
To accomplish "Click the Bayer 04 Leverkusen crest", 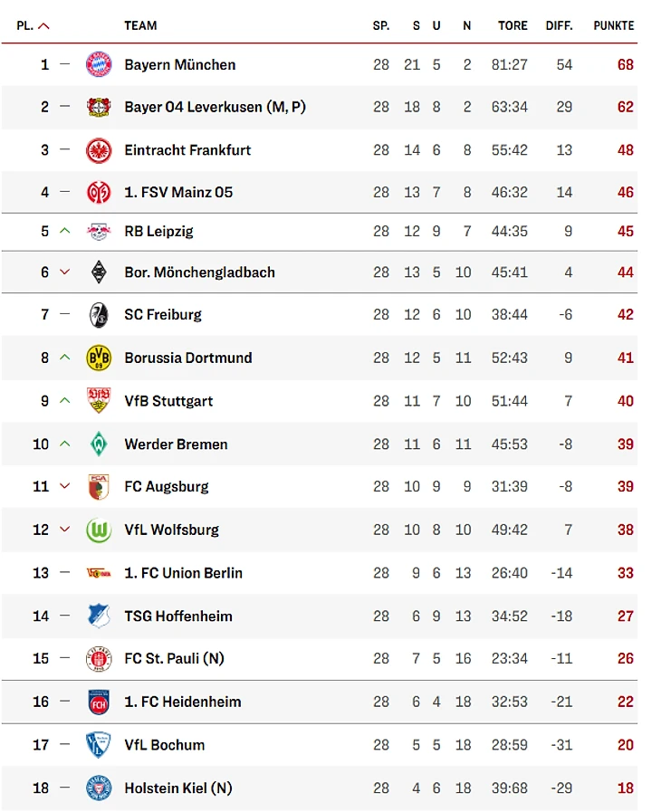I will 99,107.
